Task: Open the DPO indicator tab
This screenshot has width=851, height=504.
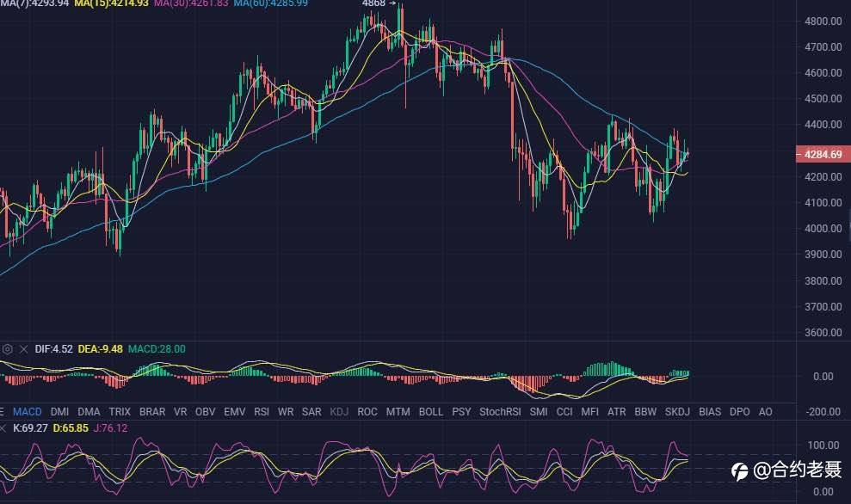Action: 740,412
